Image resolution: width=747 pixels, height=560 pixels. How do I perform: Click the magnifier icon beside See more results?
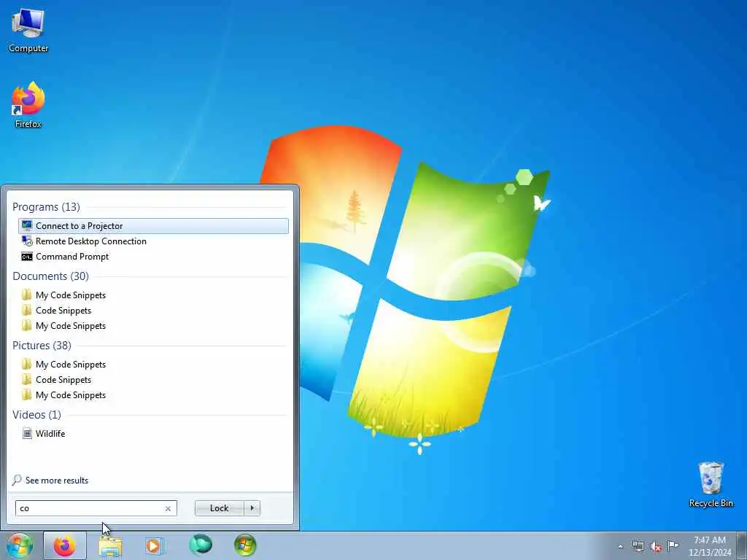pyautogui.click(x=17, y=480)
